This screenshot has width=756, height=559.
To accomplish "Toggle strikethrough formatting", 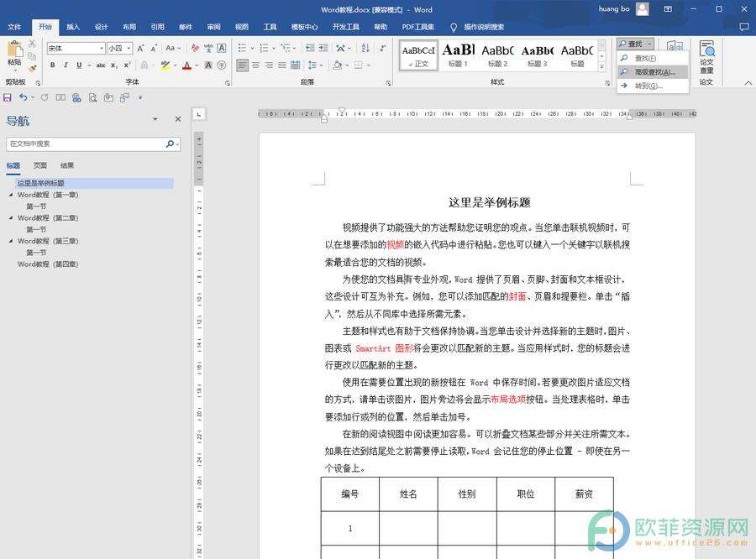I will click(99, 65).
